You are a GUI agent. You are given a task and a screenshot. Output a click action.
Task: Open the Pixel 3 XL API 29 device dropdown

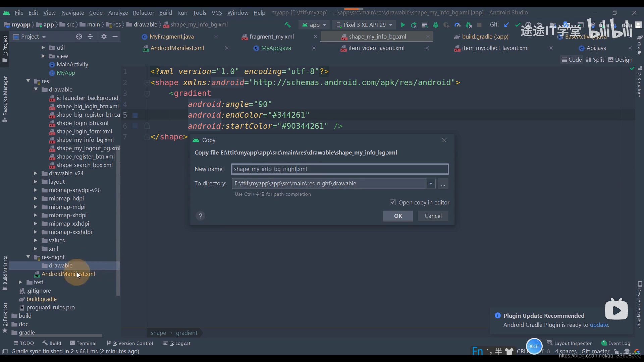click(x=364, y=25)
